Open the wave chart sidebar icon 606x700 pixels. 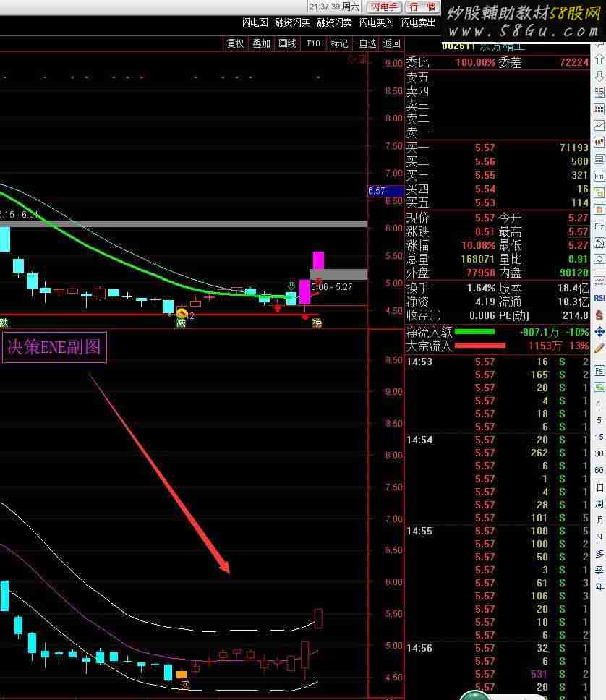(x=599, y=281)
